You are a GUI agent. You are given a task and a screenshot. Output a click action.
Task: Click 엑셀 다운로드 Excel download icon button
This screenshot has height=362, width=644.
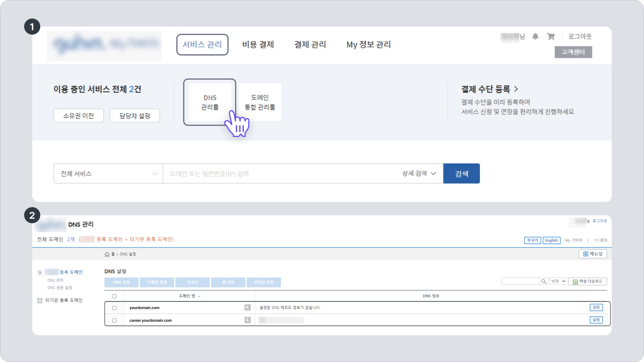tap(588, 281)
